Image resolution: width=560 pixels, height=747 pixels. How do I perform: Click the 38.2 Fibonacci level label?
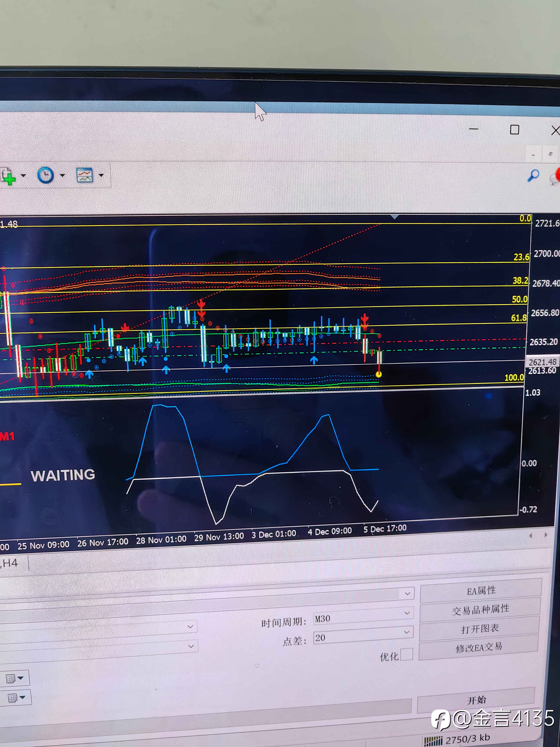point(520,280)
